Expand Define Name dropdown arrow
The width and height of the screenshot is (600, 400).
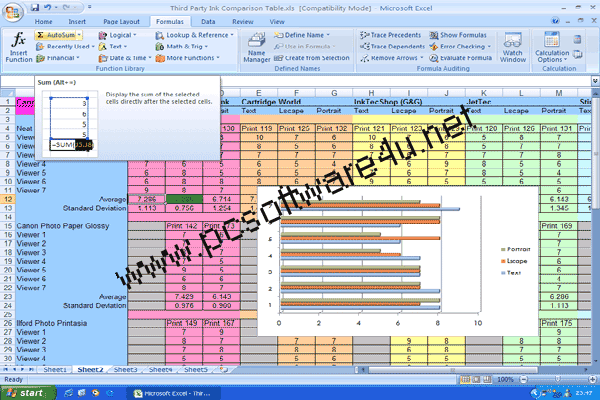click(328, 35)
